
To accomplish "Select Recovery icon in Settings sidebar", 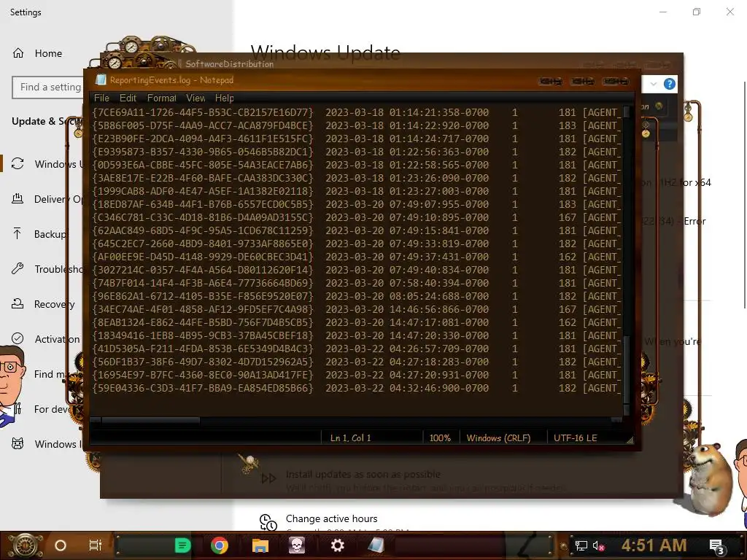I will point(18,304).
